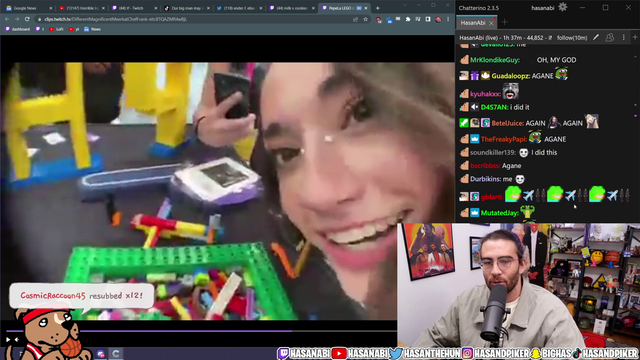This screenshot has width=640, height=360.
Task: Open the Chrome three-dot menu
Action: pos(448,19)
